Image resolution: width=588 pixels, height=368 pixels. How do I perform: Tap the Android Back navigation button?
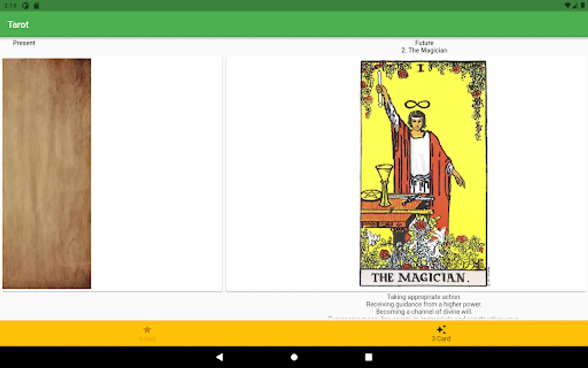tap(219, 357)
